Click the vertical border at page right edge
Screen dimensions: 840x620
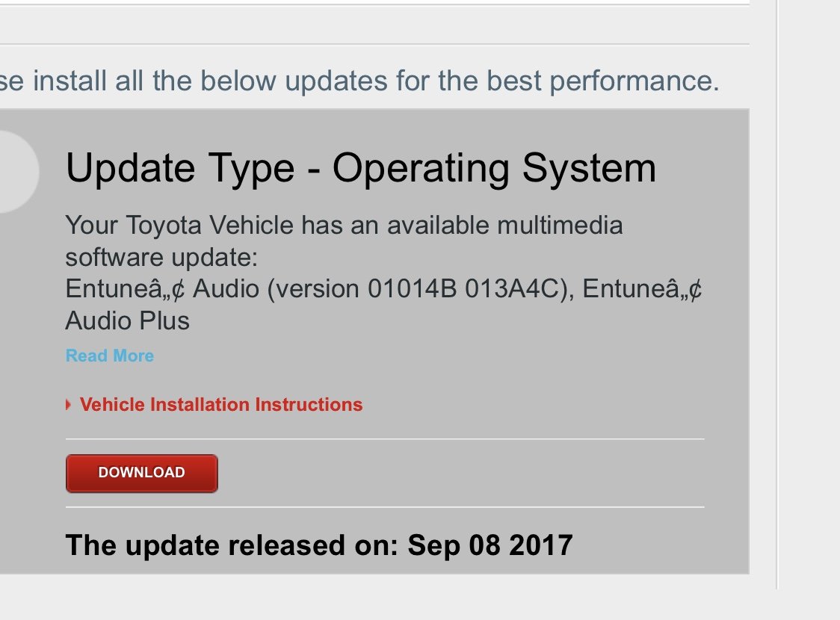click(776, 294)
